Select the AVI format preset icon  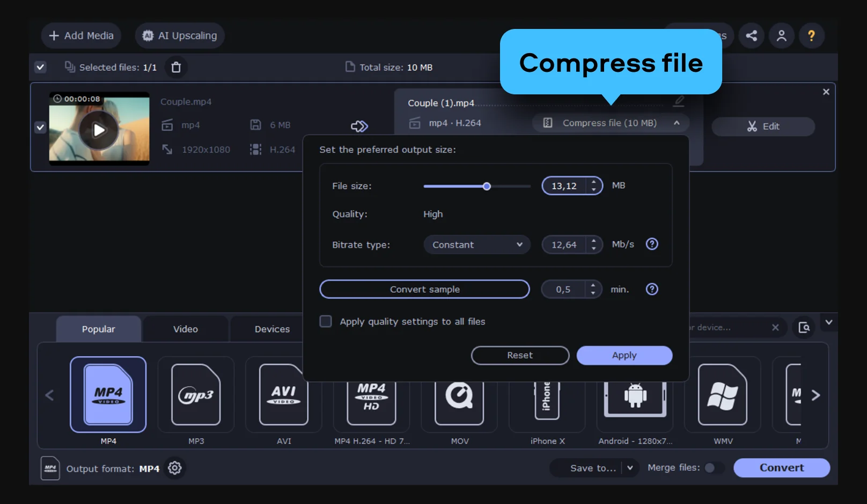point(284,395)
